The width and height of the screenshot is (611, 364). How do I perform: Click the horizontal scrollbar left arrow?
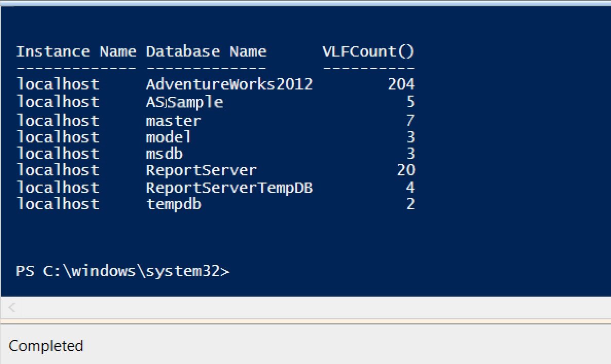coord(12,307)
